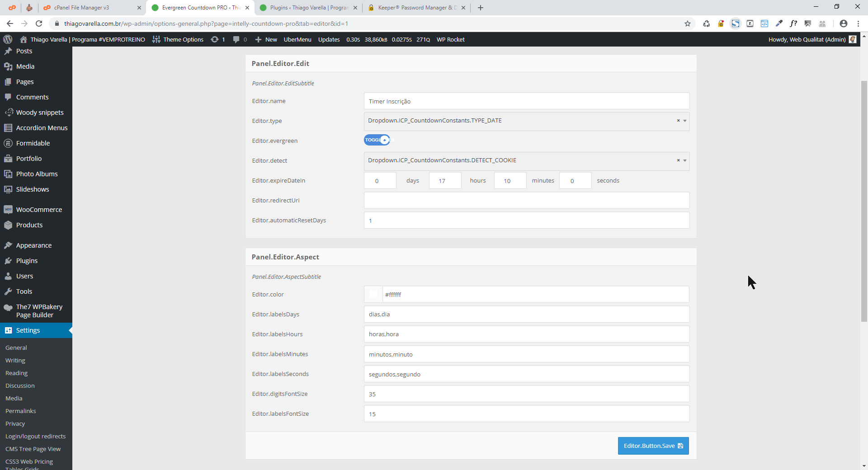868x470 pixels.
Task: Click the Editor.redirectUri input field
Action: 526,201
